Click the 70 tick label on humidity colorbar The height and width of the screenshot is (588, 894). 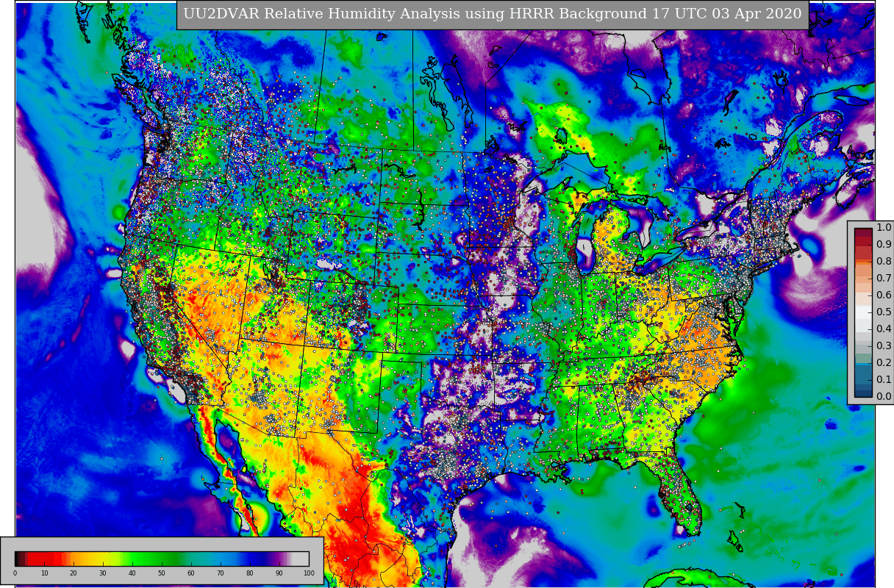pos(221,573)
